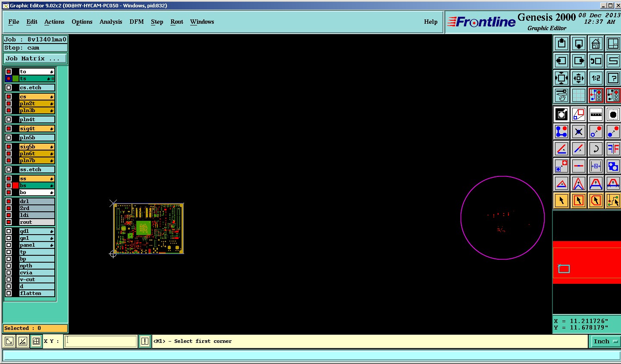The height and width of the screenshot is (364, 621).
Task: Toggle the grid display icon
Action: (579, 95)
